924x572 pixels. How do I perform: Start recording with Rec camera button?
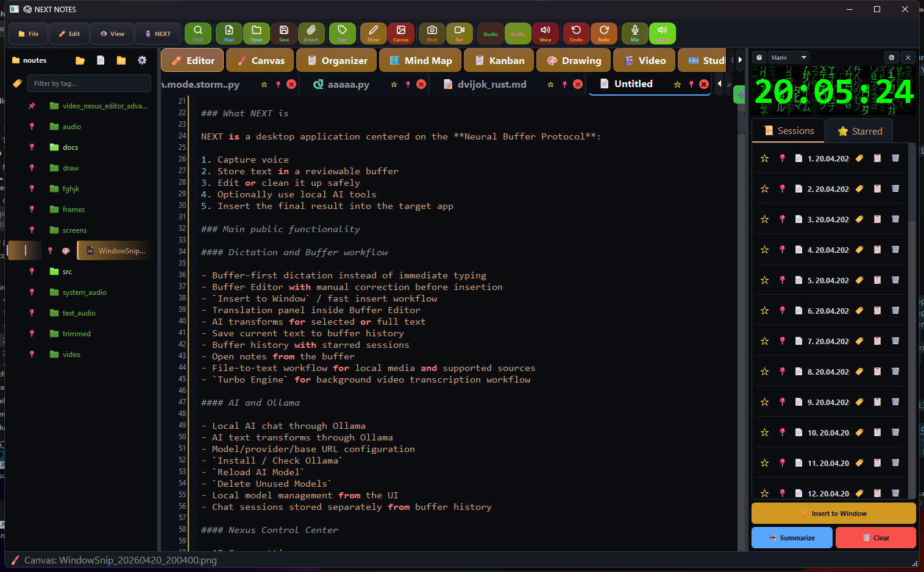pyautogui.click(x=460, y=33)
